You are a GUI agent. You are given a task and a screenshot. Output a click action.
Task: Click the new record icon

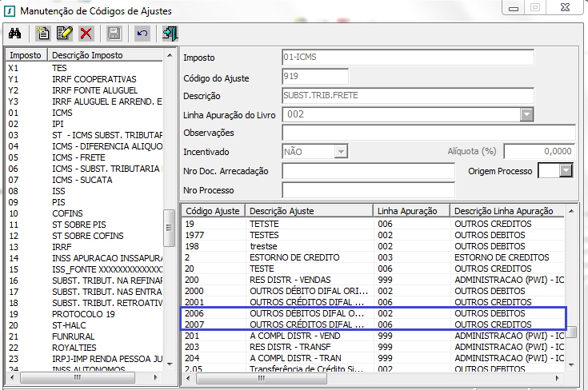(x=44, y=34)
